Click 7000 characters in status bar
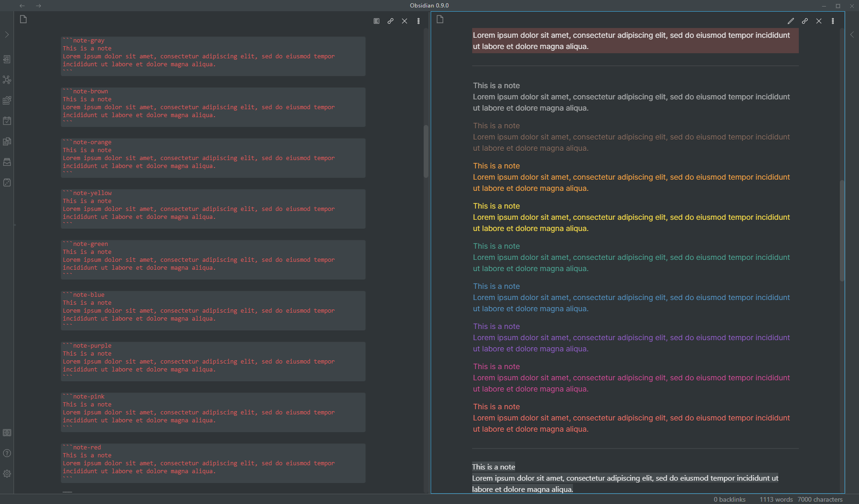Screen dimensions: 859x504 click(x=820, y=499)
